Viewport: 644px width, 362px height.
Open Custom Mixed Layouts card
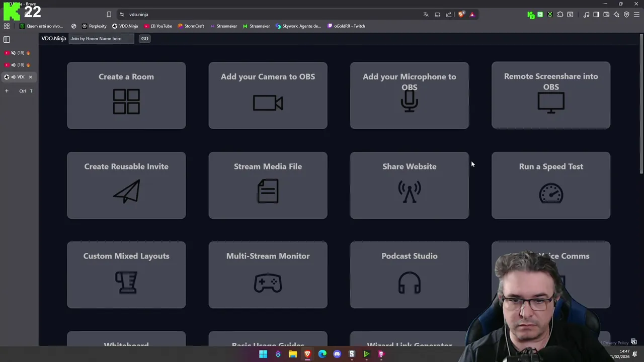pos(126,275)
